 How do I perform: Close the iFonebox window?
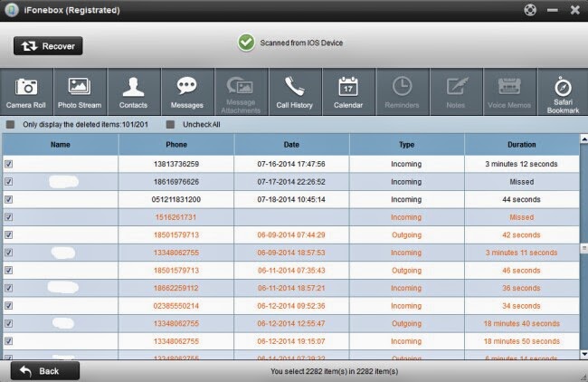(x=574, y=10)
